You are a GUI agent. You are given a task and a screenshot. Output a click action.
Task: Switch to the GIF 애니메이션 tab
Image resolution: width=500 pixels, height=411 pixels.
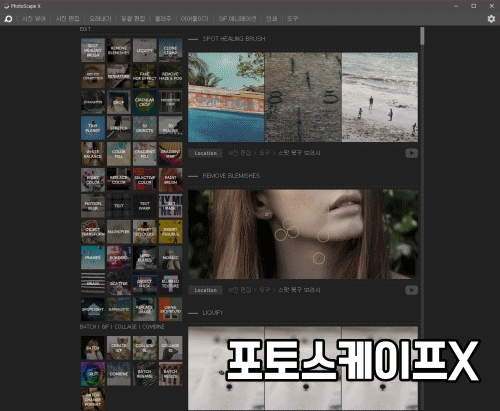[x=237, y=19]
